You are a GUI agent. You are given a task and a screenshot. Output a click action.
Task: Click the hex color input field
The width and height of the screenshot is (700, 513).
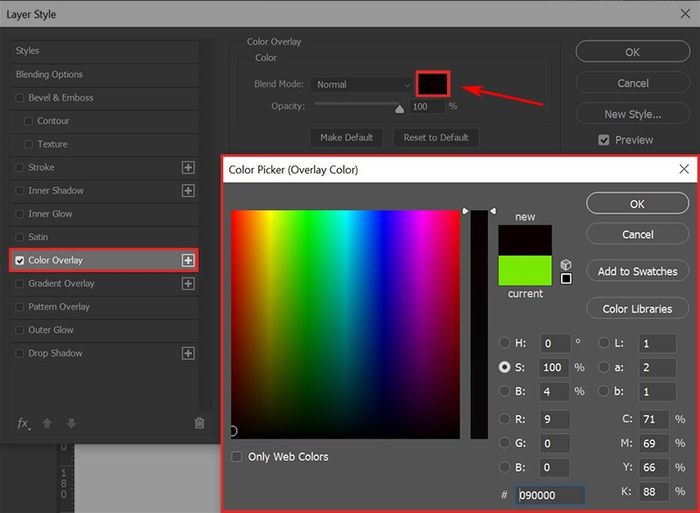(550, 495)
